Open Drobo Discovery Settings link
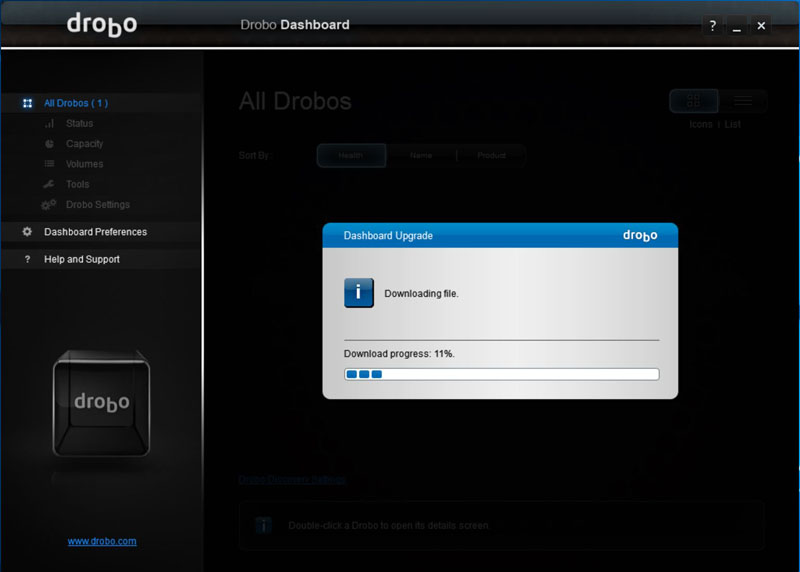 coord(292,480)
